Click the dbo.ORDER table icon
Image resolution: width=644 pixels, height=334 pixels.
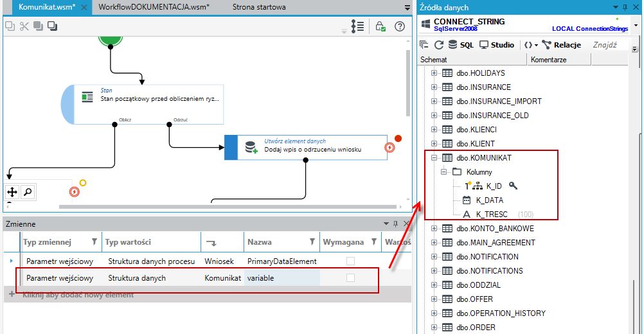point(447,328)
